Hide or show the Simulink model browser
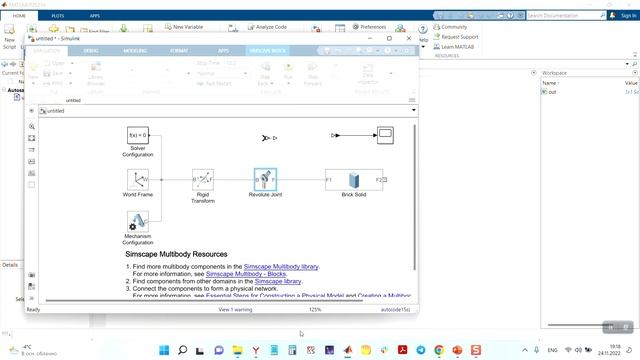The width and height of the screenshot is (640, 360). [x=31, y=111]
